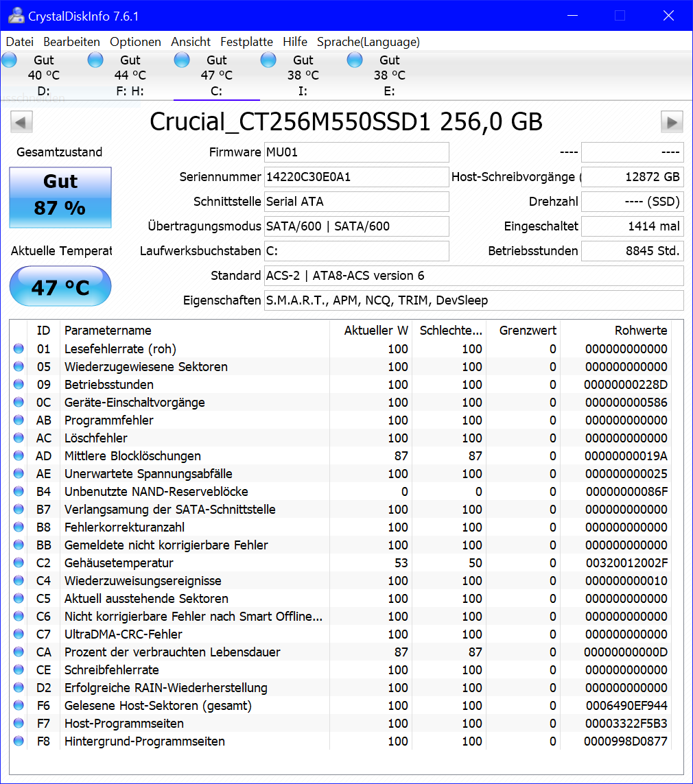693x784 pixels.
Task: Click the Seriennummer field
Action: (357, 177)
